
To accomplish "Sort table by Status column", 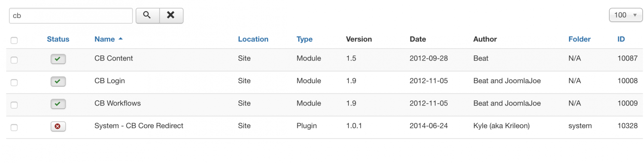I will 58,39.
